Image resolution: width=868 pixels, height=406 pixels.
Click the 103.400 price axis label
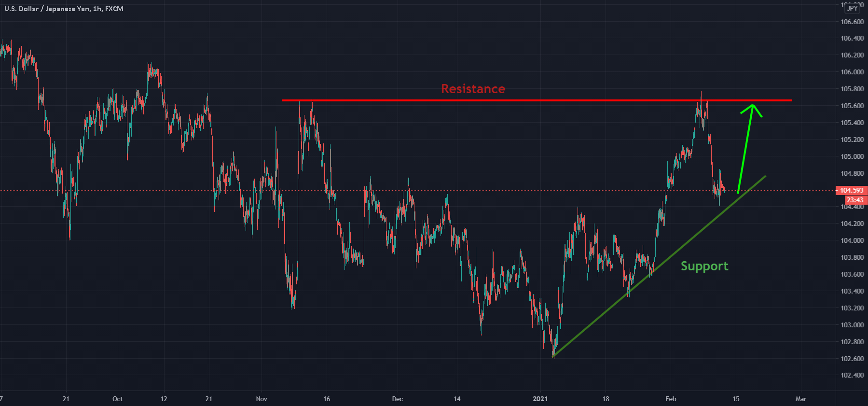coord(852,291)
